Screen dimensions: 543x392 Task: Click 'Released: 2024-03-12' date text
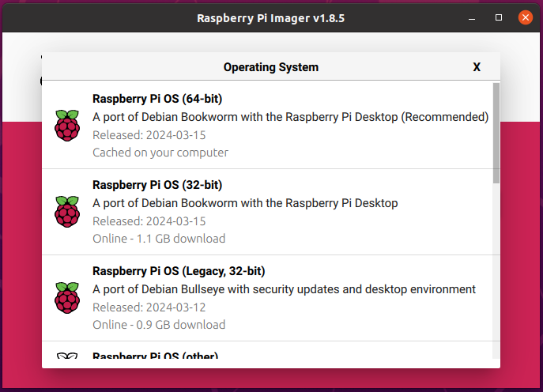pyautogui.click(x=149, y=307)
